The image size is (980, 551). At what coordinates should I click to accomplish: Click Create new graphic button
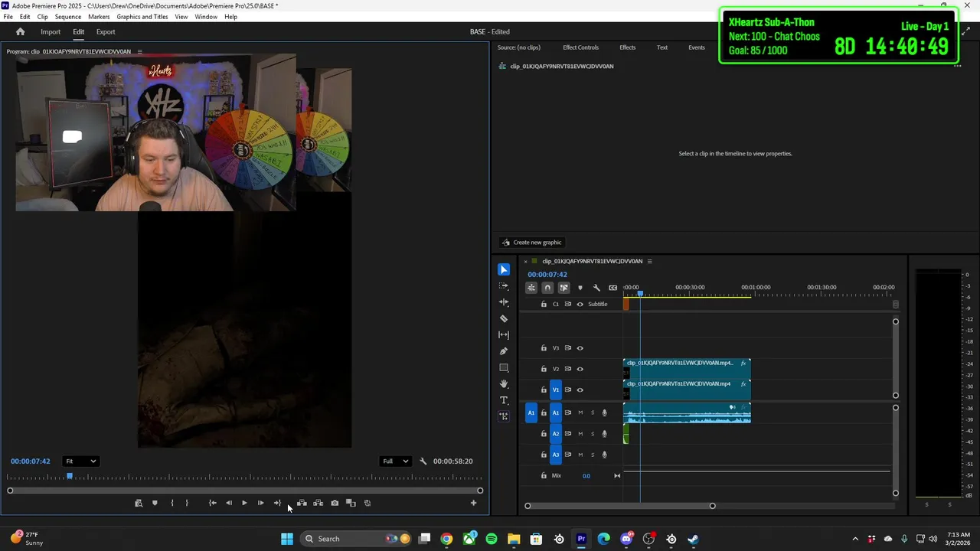(x=531, y=243)
